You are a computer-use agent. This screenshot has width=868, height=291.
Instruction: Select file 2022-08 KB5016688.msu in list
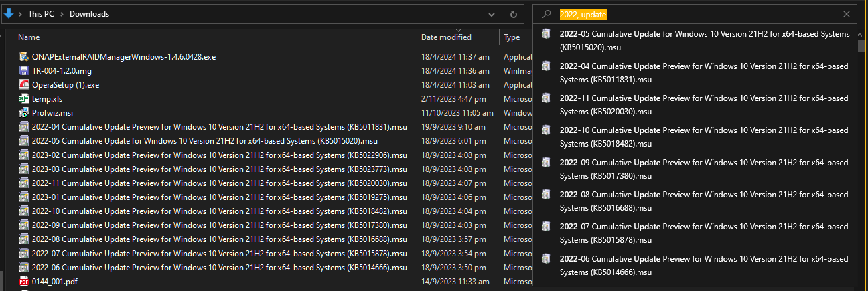click(x=220, y=239)
